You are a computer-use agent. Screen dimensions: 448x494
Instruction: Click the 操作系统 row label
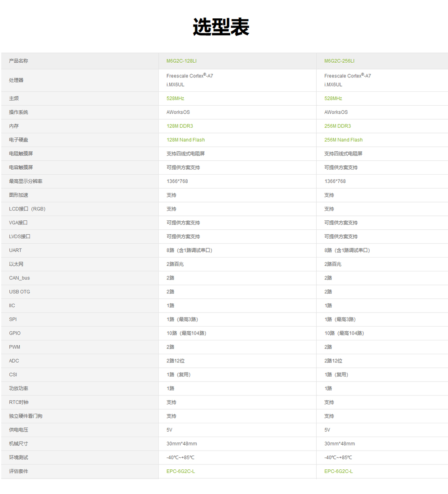18,112
